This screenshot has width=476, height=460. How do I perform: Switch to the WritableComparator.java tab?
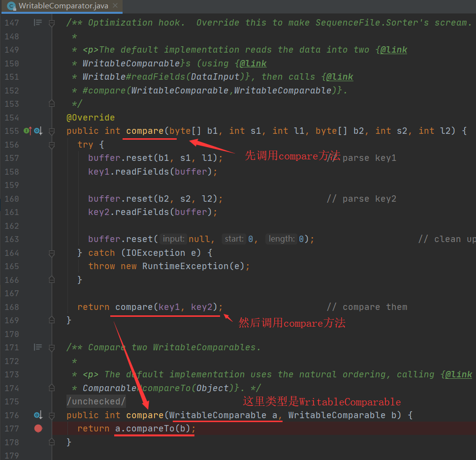(62, 6)
